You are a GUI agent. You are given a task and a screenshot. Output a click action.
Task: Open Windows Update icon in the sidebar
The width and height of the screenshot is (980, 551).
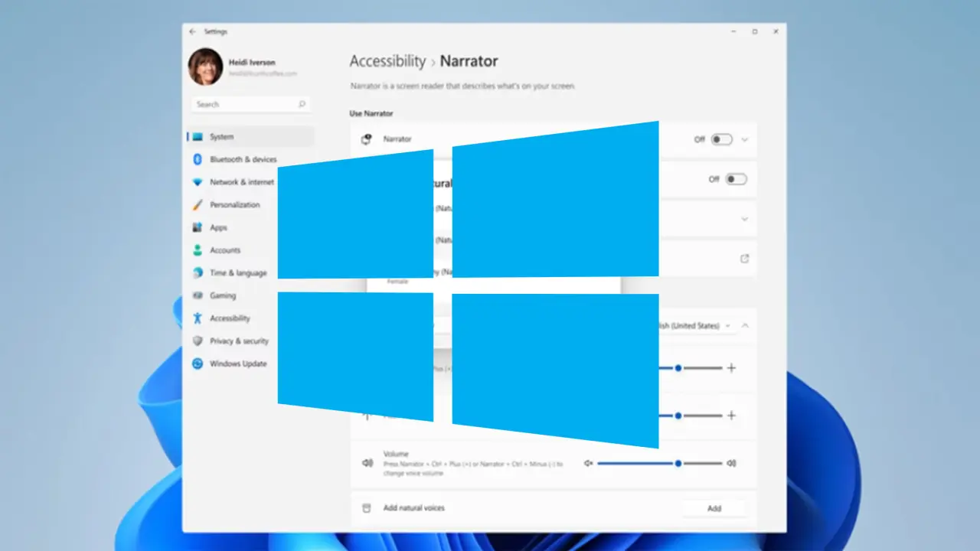197,364
